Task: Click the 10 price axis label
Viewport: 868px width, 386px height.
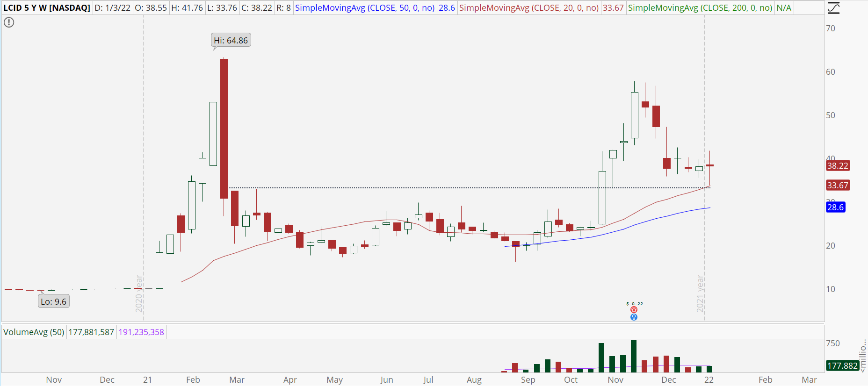Action: (x=831, y=289)
